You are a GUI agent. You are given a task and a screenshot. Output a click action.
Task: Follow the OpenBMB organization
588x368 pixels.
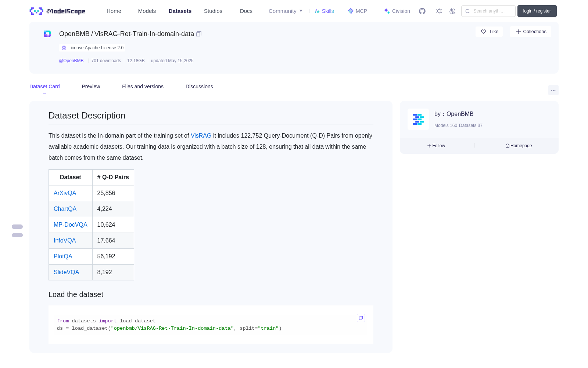436,146
